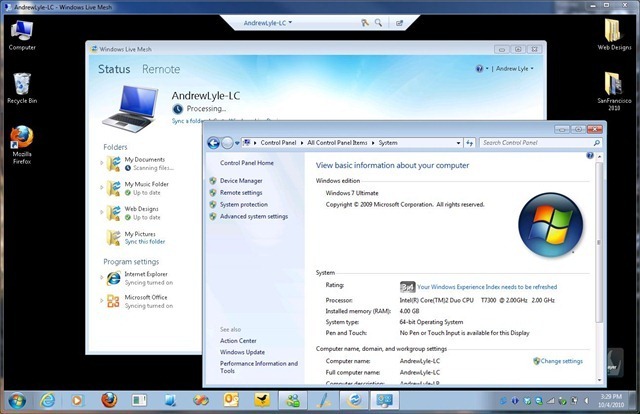Viewport: 640px width, 414px height.
Task: Click the Firefox icon in the taskbar
Action: [108, 400]
